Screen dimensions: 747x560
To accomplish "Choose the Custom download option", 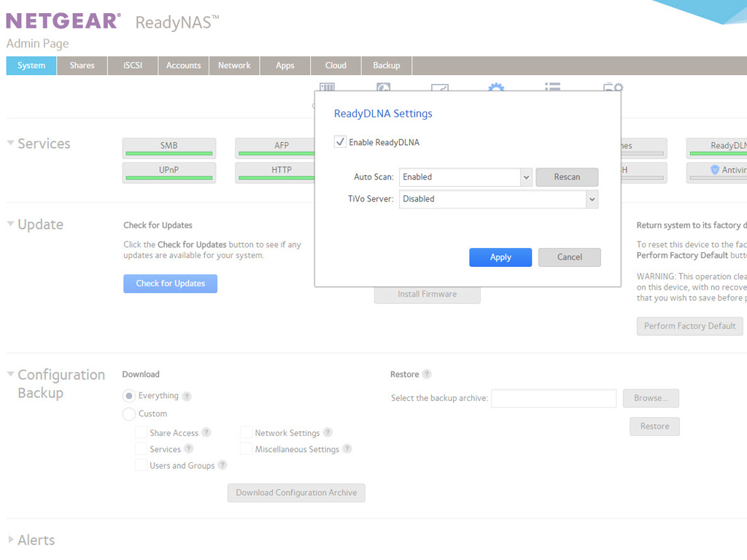I will click(128, 414).
